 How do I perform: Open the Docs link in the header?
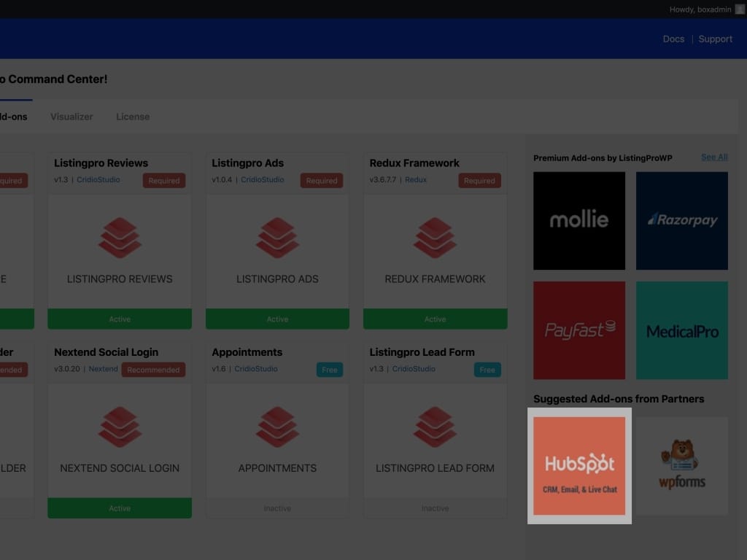[673, 39]
